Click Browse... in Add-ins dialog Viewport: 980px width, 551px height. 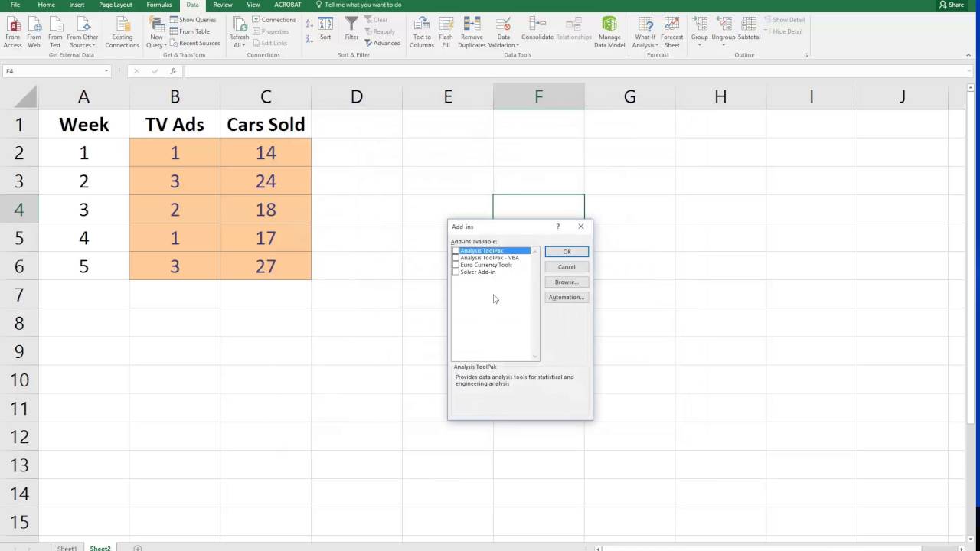tap(567, 282)
